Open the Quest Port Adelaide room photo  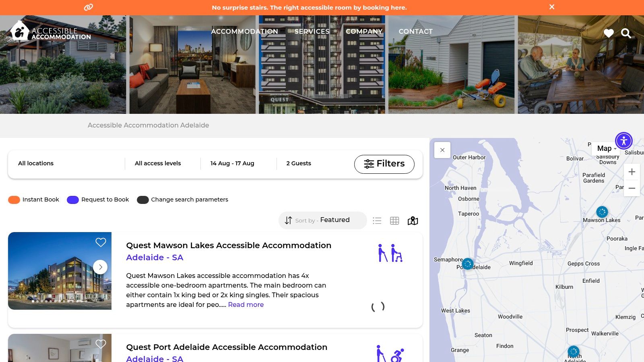(x=60, y=348)
